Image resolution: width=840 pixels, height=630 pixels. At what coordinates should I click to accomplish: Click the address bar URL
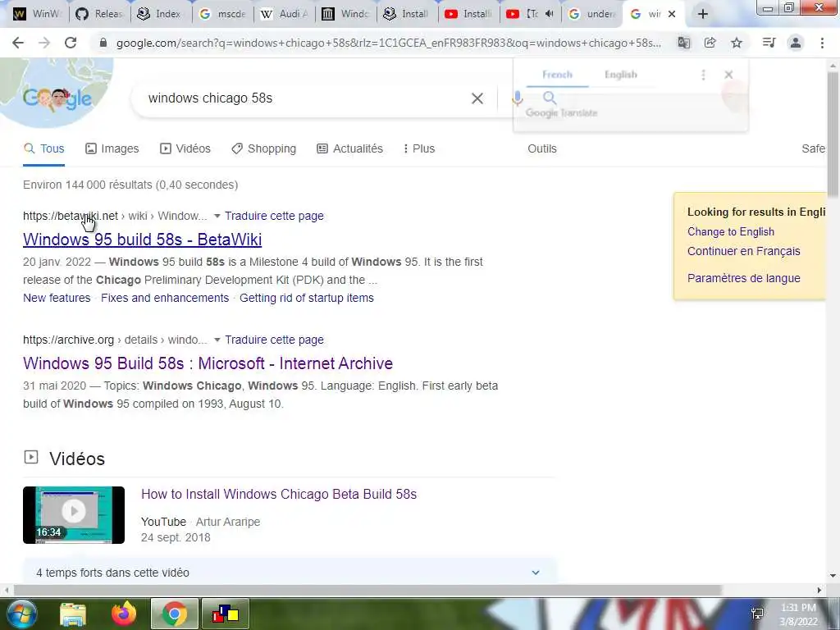click(x=388, y=43)
